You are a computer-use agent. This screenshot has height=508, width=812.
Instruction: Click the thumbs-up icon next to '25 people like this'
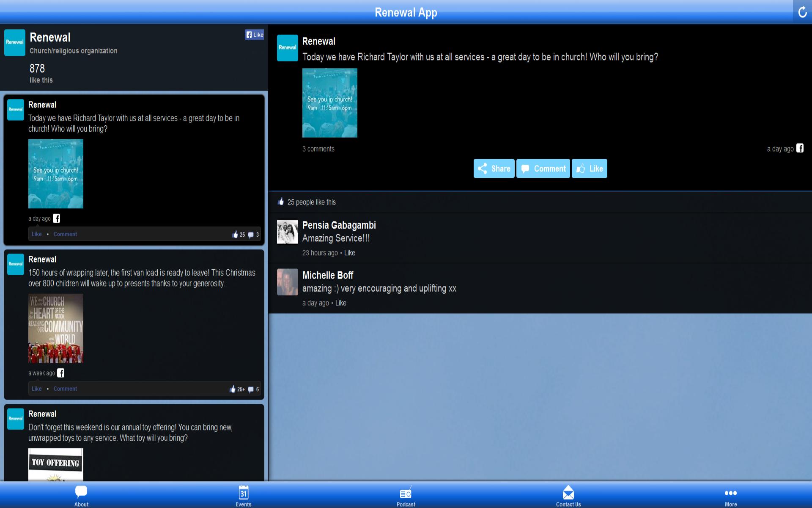(x=281, y=202)
